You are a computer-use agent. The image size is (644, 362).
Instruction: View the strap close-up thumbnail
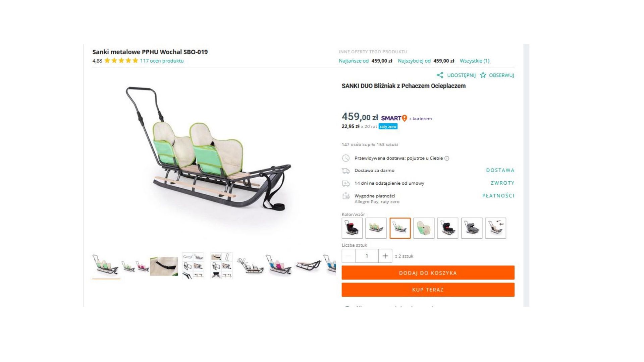(164, 266)
